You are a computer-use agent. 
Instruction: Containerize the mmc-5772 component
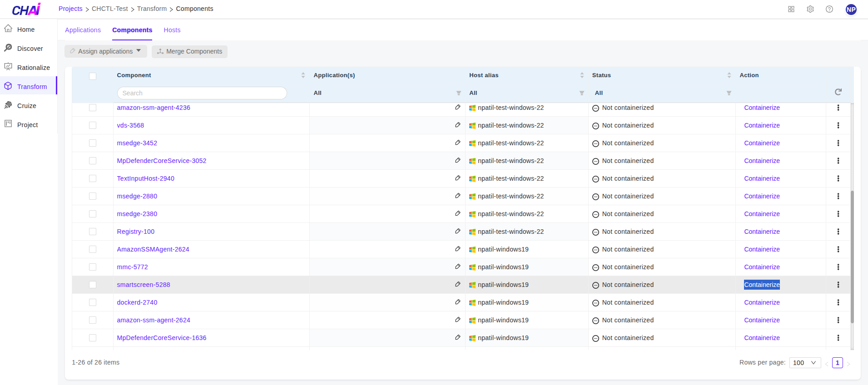762,267
